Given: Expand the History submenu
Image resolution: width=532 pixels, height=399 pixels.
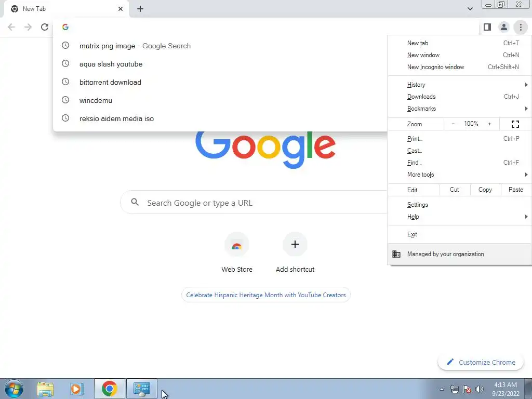Looking at the screenshot, I should 460,85.
